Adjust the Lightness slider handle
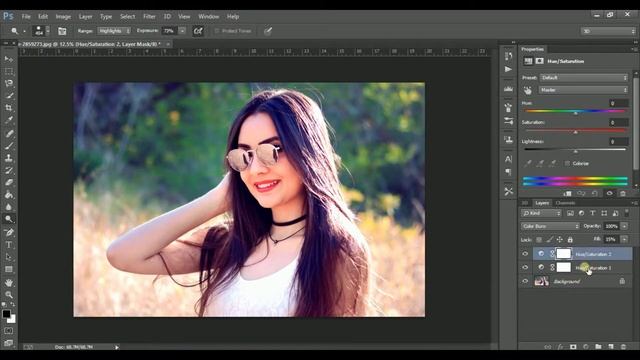 click(576, 151)
